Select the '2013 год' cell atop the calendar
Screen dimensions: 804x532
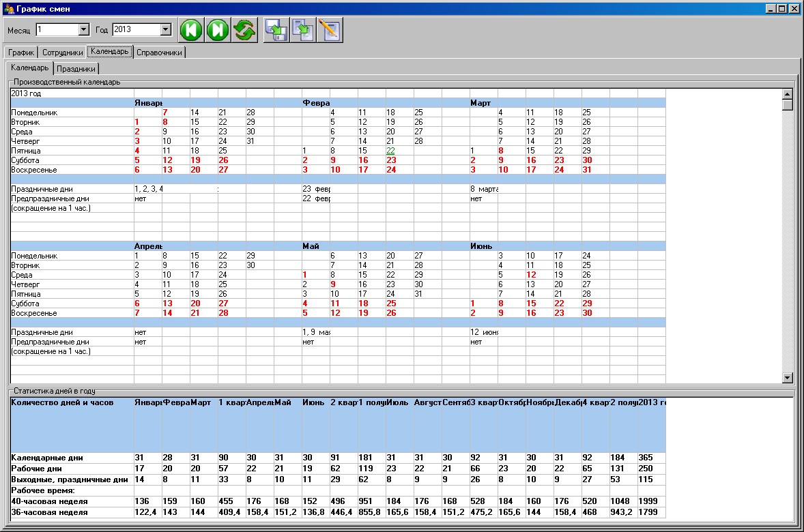tap(72, 93)
